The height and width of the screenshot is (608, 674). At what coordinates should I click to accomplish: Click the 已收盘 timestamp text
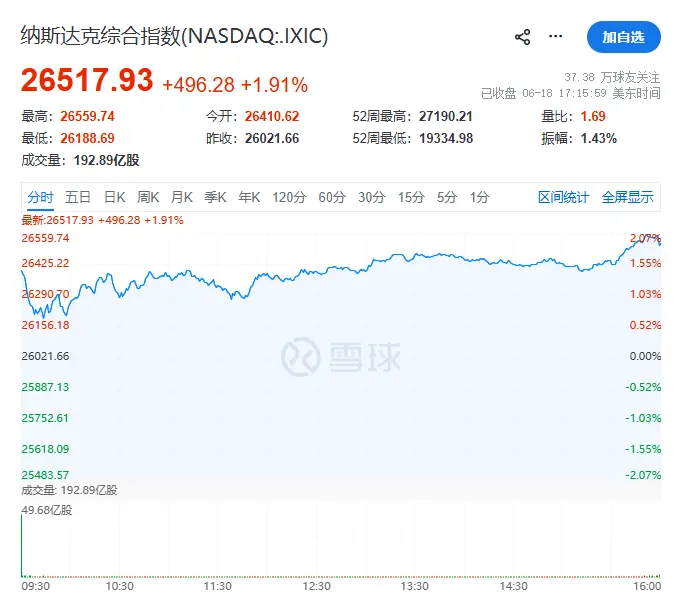(x=570, y=93)
